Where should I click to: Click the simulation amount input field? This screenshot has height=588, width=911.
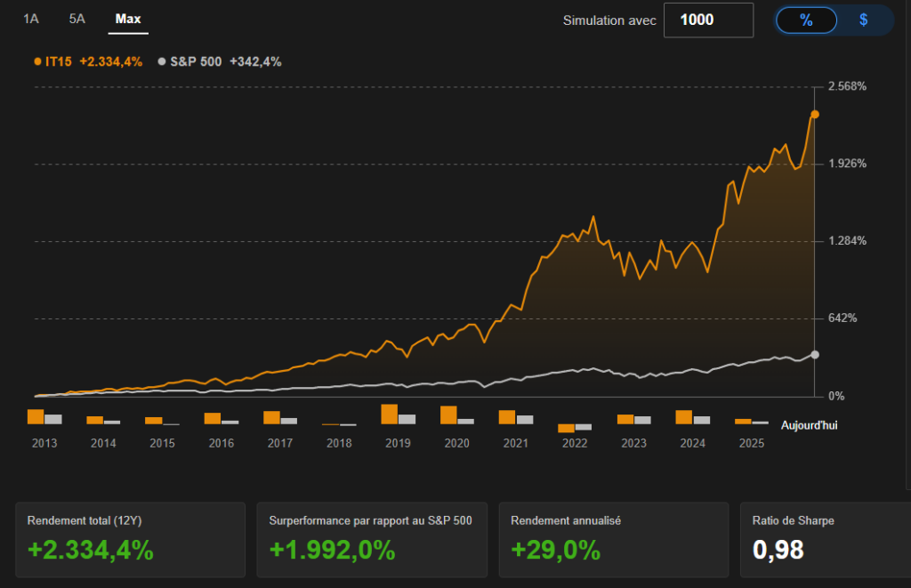coord(708,20)
